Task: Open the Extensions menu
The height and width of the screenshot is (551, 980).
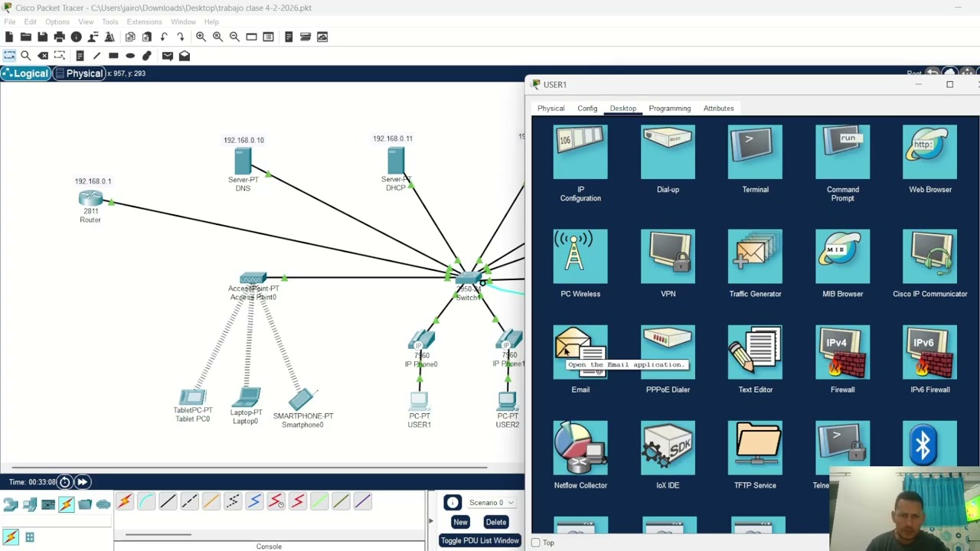Action: tap(144, 21)
